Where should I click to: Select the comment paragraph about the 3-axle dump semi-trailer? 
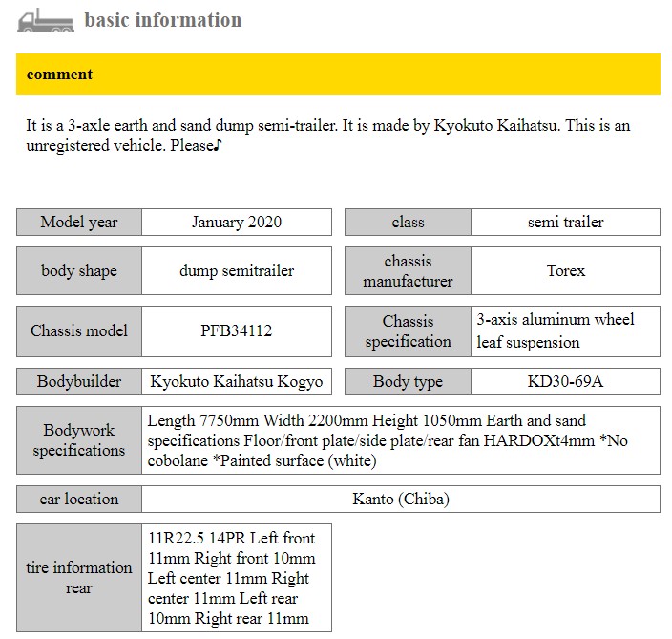pos(327,135)
